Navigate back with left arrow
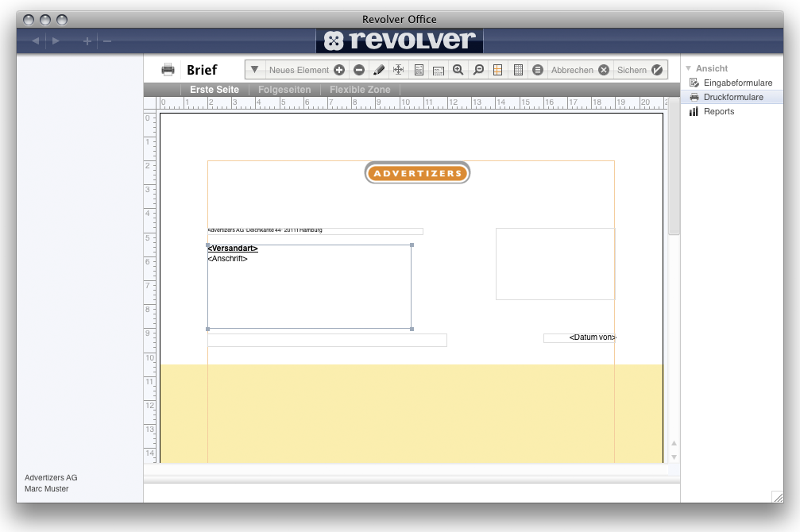The image size is (800, 532). click(x=35, y=40)
